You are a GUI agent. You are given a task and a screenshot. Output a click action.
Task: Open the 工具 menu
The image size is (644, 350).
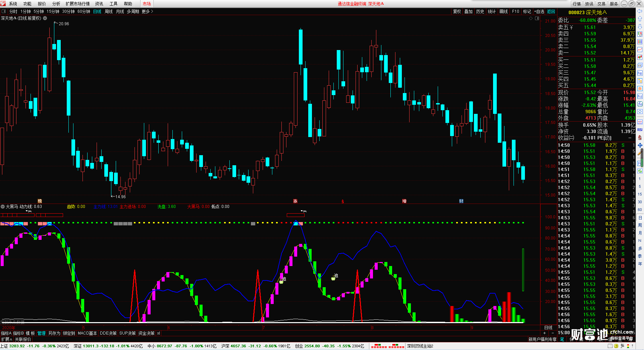click(x=114, y=4)
